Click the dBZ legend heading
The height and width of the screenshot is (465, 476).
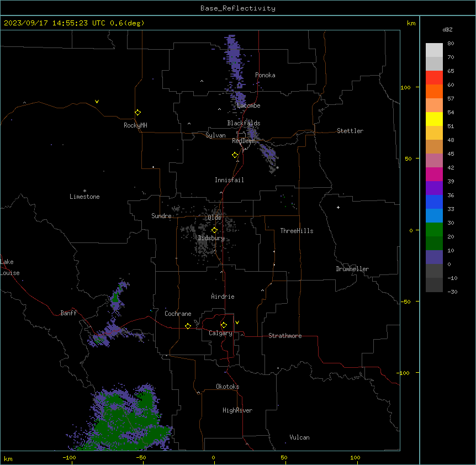(x=447, y=29)
